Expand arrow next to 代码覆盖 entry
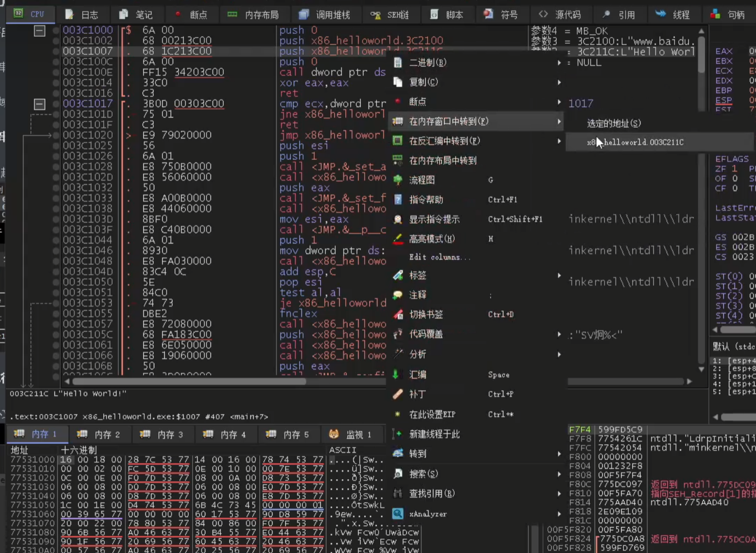 point(559,334)
